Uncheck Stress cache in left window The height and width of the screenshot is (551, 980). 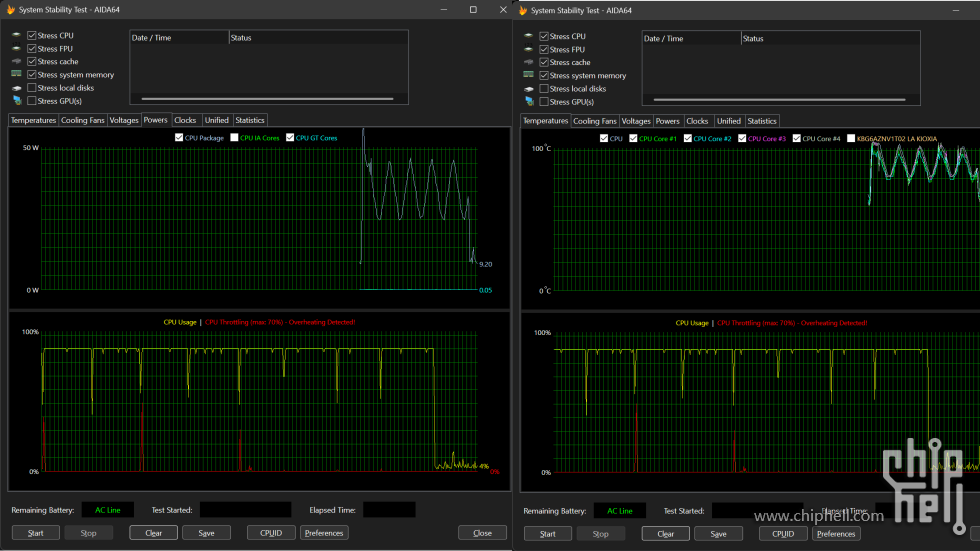point(32,62)
